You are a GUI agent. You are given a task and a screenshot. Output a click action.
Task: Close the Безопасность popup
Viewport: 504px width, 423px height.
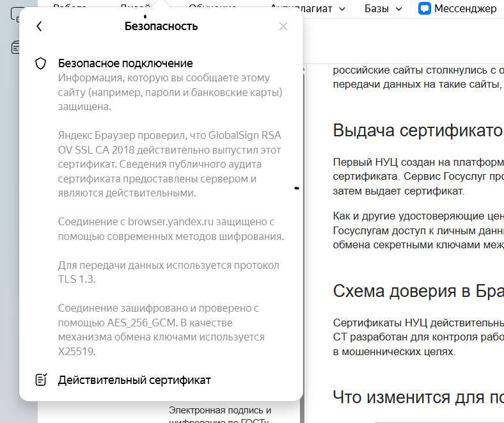(283, 26)
